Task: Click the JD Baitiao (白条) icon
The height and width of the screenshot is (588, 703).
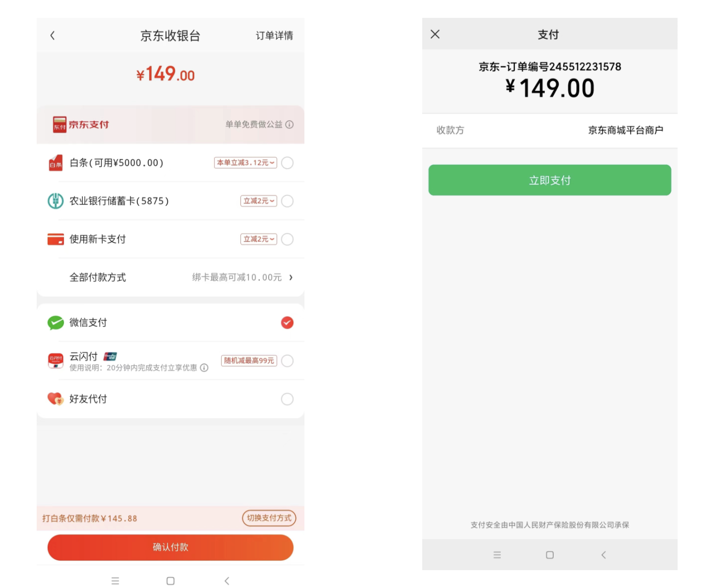Action: click(x=55, y=162)
